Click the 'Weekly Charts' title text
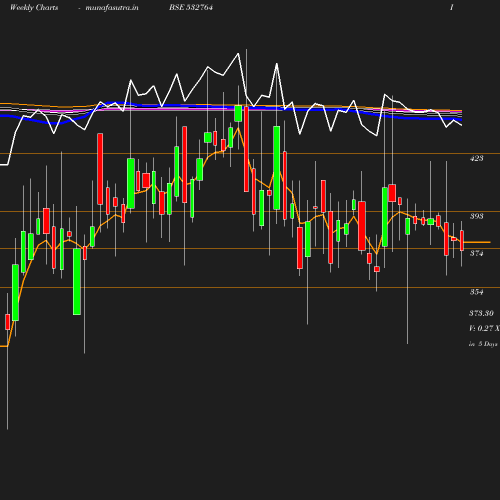The height and width of the screenshot is (500, 500). point(34,8)
